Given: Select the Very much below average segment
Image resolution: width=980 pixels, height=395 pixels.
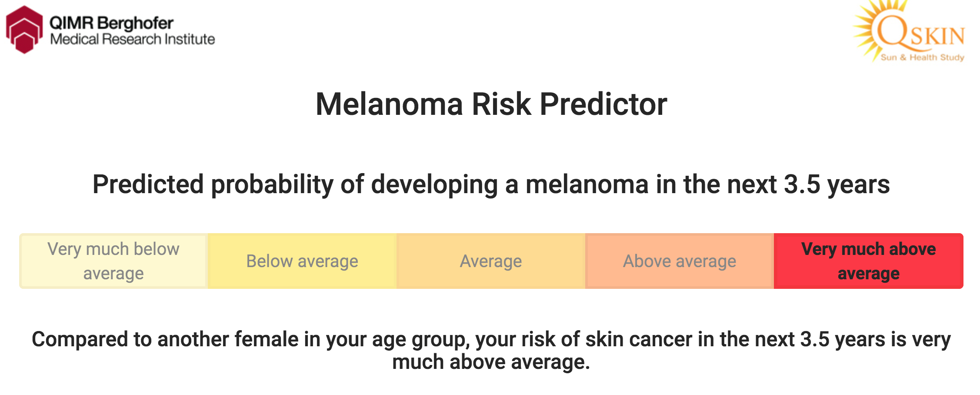Looking at the screenshot, I should (113, 261).
